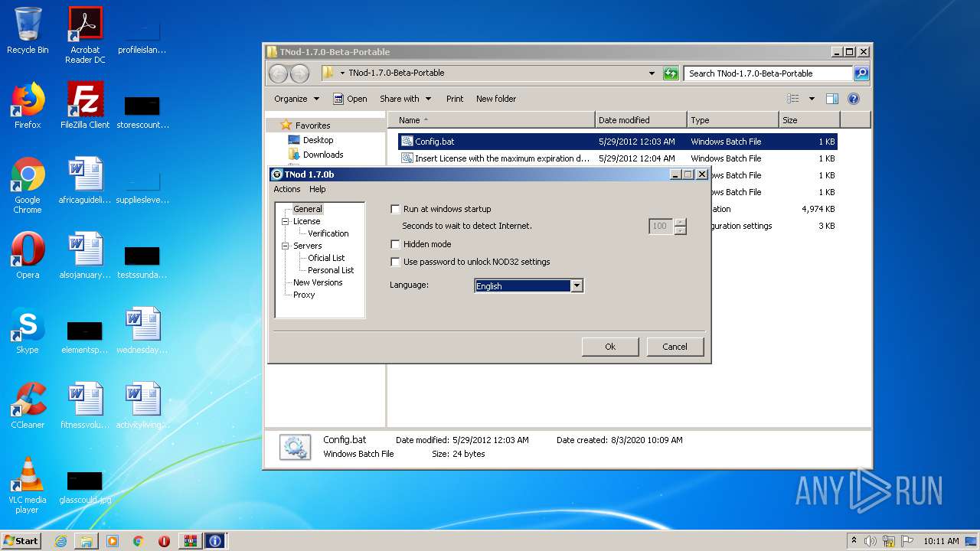The image size is (980, 551).
Task: Open alsojanuary Word document icon
Action: point(85,256)
